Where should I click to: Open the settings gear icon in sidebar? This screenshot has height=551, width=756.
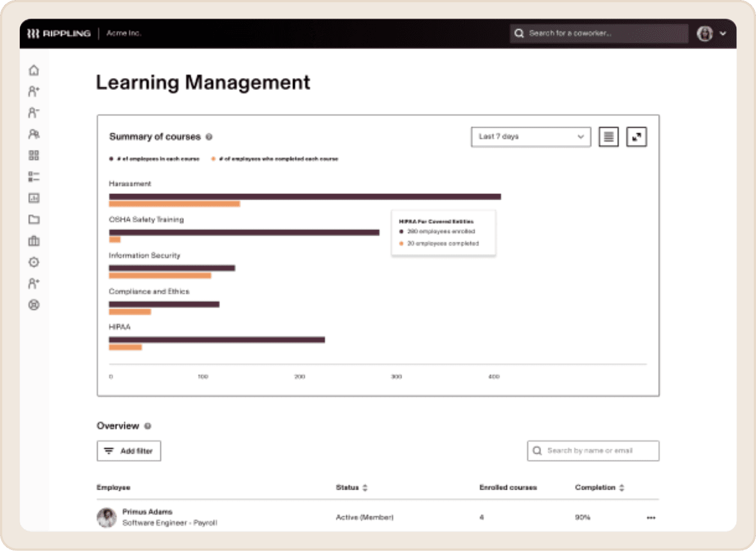pyautogui.click(x=34, y=263)
